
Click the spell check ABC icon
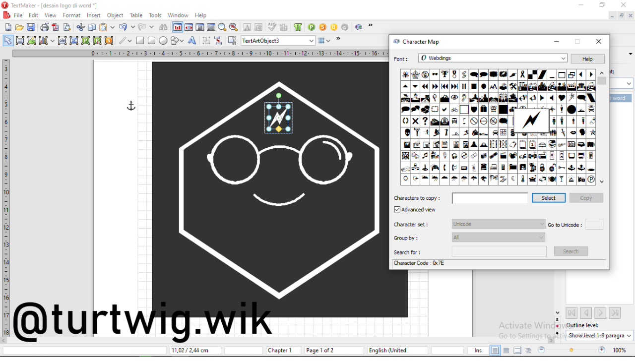(272, 27)
